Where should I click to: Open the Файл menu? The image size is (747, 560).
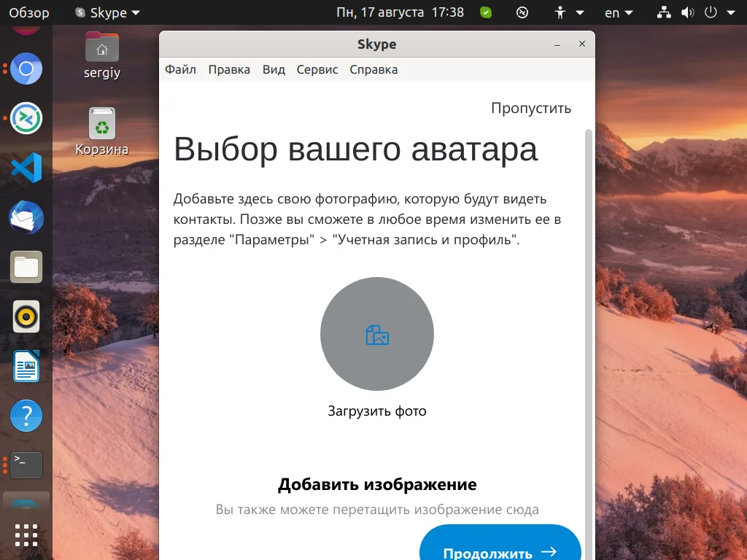coord(181,69)
